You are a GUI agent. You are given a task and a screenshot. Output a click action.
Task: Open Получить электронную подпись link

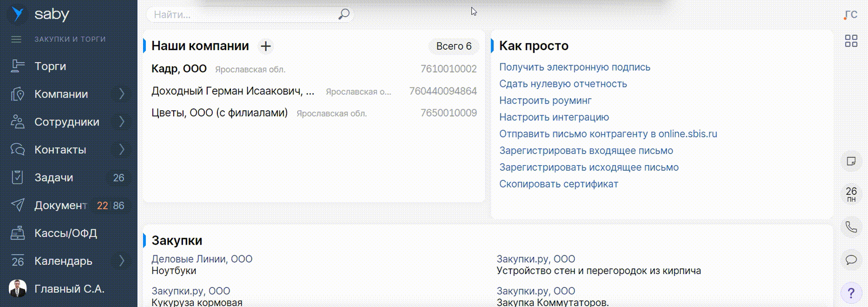pos(574,67)
